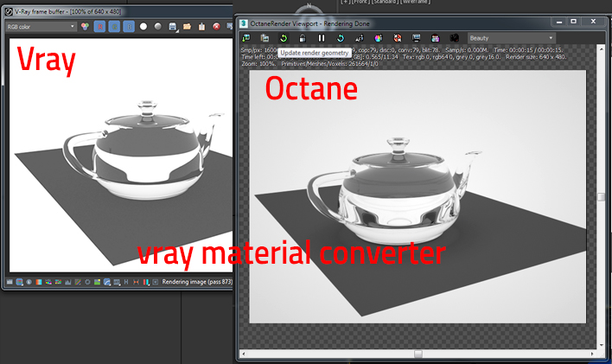Click the green Update render geometry icon
This screenshot has height=364, width=612.
284,38
